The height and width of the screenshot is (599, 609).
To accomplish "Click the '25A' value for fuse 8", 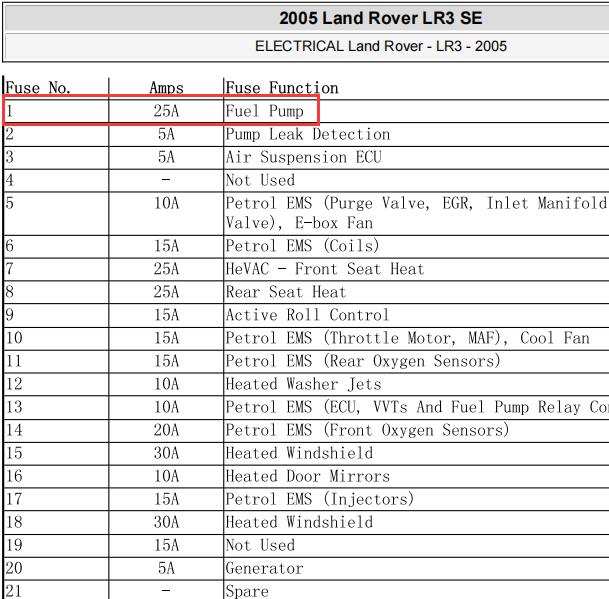I will coord(166,292).
